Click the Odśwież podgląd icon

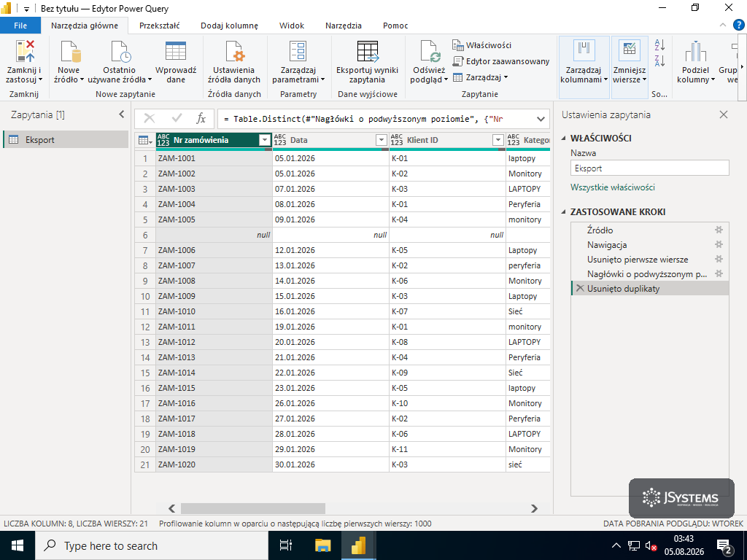coord(430,52)
